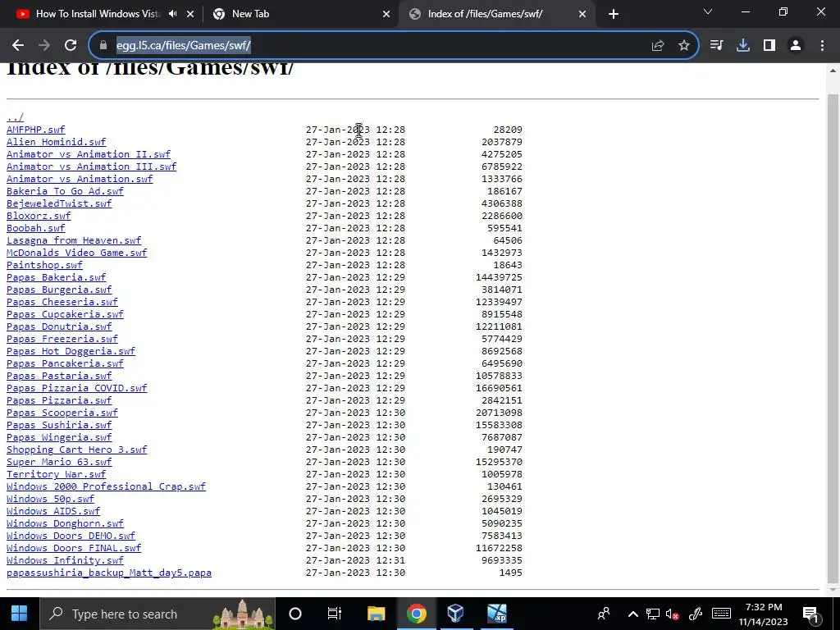Click the scrollbar up arrow
The width and height of the screenshot is (840, 630).
coord(833,71)
